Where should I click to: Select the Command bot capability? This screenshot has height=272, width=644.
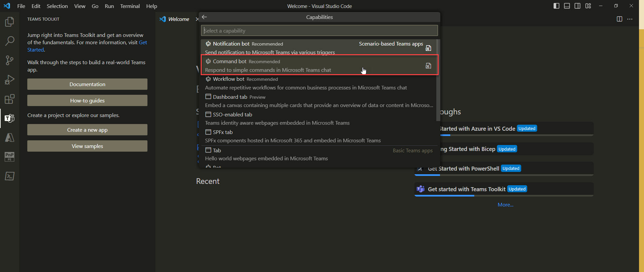point(319,66)
